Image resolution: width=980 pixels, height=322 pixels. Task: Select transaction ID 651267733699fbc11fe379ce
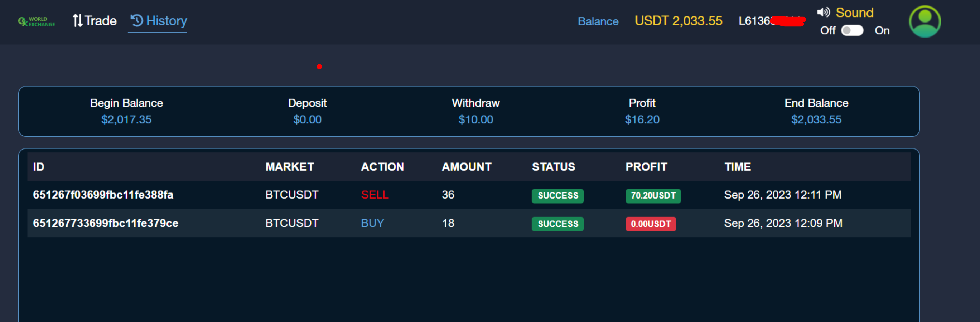(x=105, y=223)
